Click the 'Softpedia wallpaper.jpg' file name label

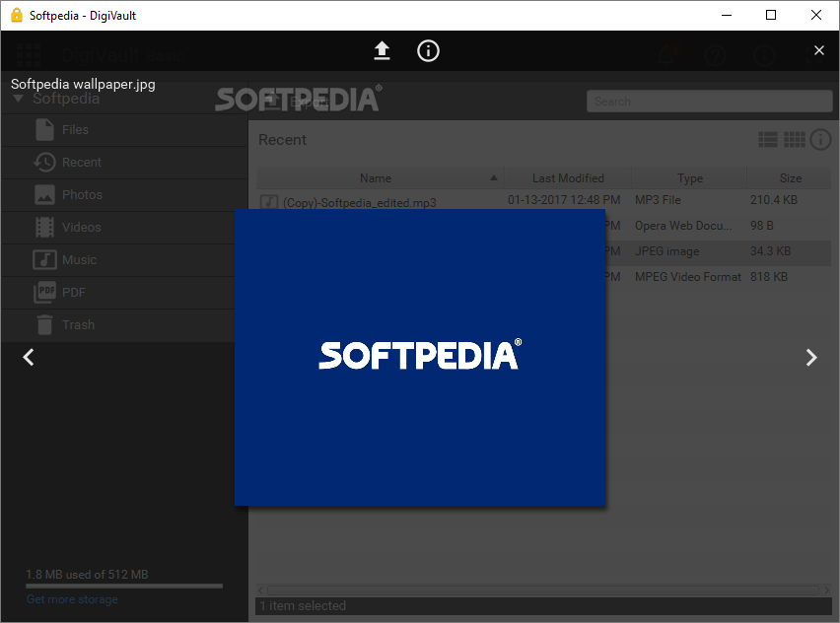click(83, 84)
